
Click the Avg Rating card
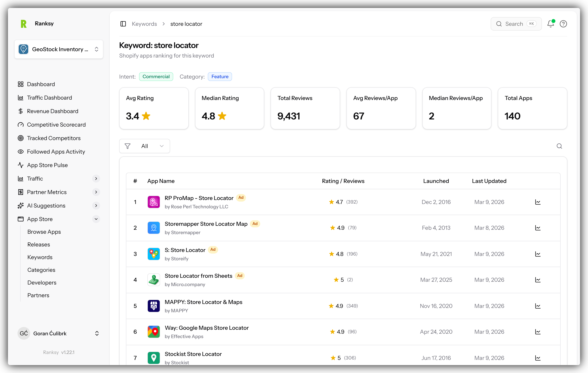(x=154, y=108)
